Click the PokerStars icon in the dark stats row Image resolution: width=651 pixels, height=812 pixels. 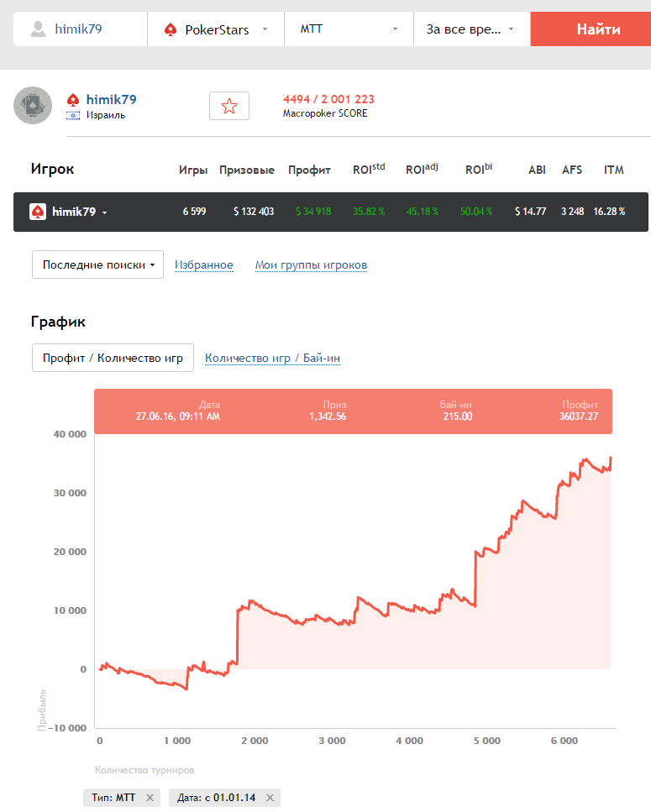click(x=38, y=212)
